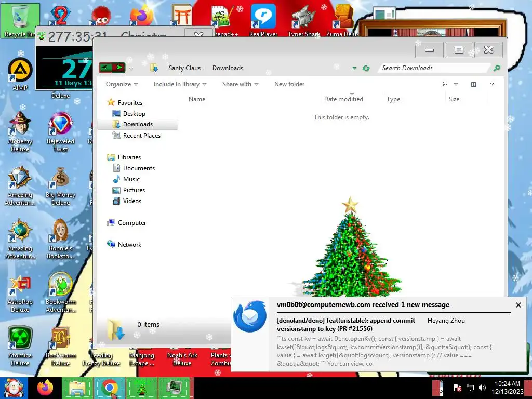
Task: Launch Alchemy Deluxe desktop shortcut
Action: (x=20, y=131)
